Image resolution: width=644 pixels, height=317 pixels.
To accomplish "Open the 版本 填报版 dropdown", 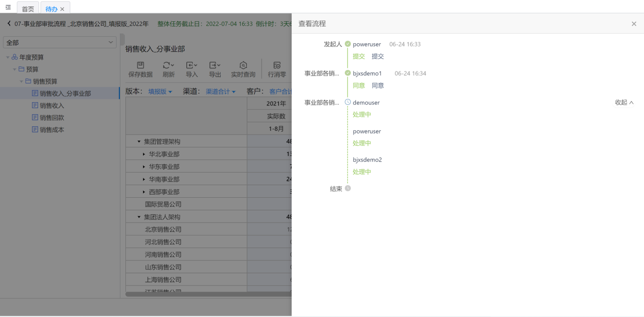I will tap(160, 92).
